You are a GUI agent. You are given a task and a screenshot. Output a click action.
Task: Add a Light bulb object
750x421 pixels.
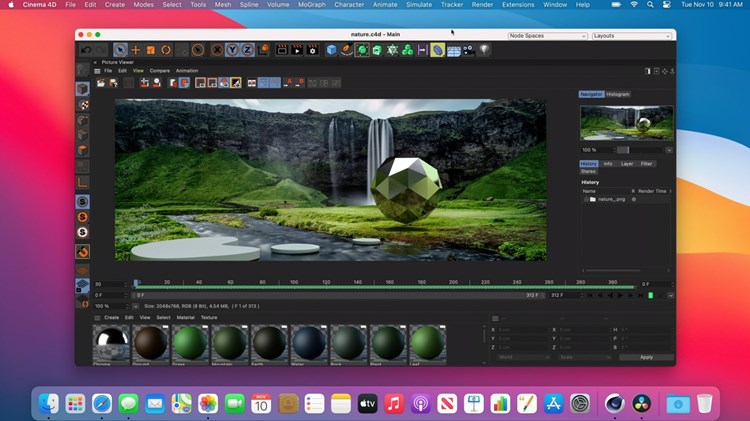point(484,50)
